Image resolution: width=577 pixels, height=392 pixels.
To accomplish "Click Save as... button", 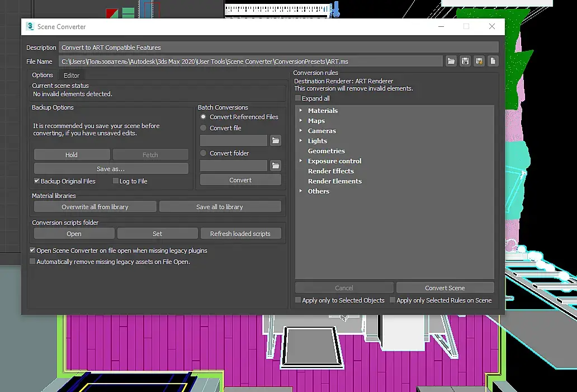I will 111,168.
